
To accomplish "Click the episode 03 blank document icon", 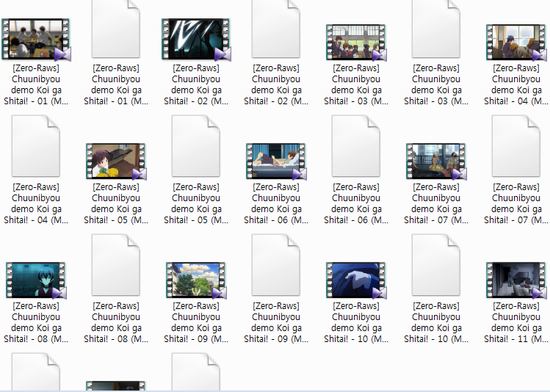I will 436,29.
